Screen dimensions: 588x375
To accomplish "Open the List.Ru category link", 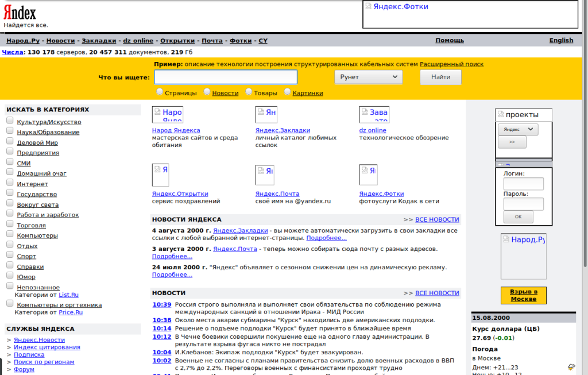I will pos(69,295).
